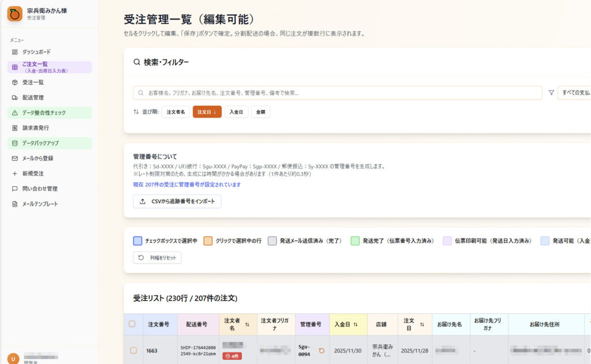Open the ダッシュボード sidebar icon
The width and height of the screenshot is (591, 364).
tap(14, 52)
